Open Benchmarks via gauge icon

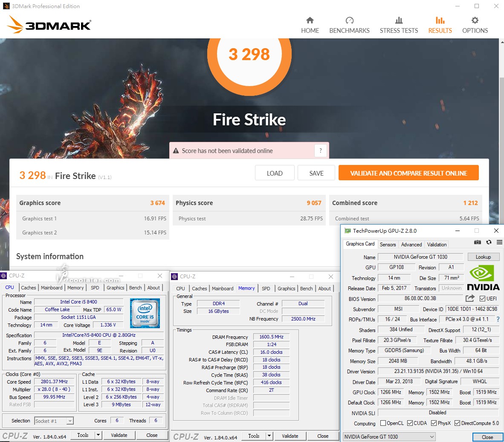349,20
